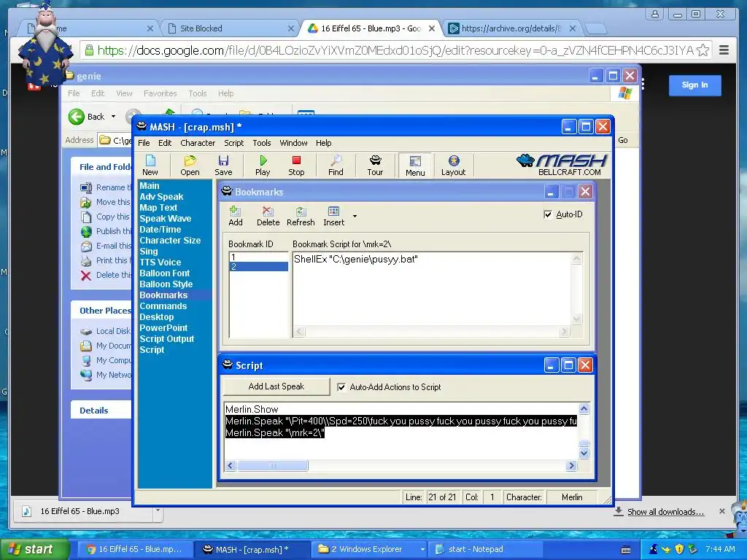Image resolution: width=747 pixels, height=560 pixels.
Task: Open Balloon Font in the side menu
Action: (x=164, y=273)
